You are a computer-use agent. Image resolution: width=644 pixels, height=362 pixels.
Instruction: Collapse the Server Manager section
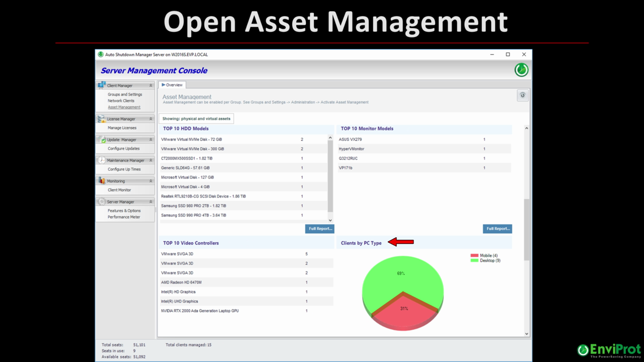tap(150, 202)
